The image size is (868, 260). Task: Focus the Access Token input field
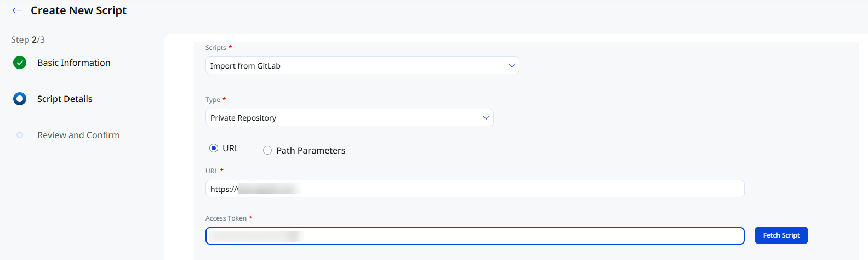click(x=475, y=236)
